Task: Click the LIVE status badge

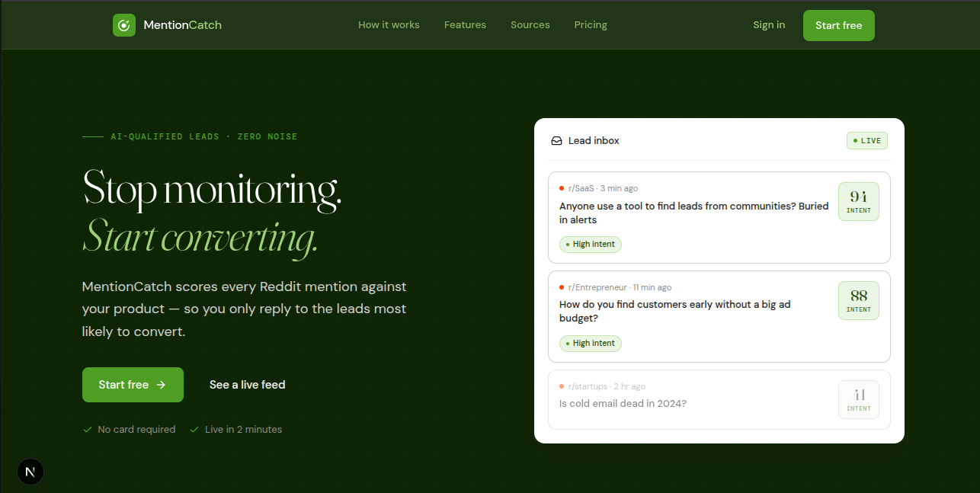Action: point(867,141)
